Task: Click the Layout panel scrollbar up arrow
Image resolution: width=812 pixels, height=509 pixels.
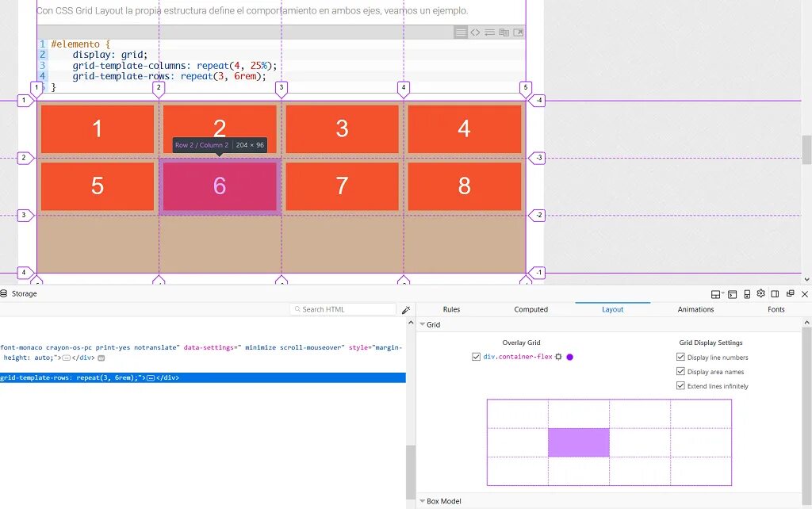Action: click(806, 323)
